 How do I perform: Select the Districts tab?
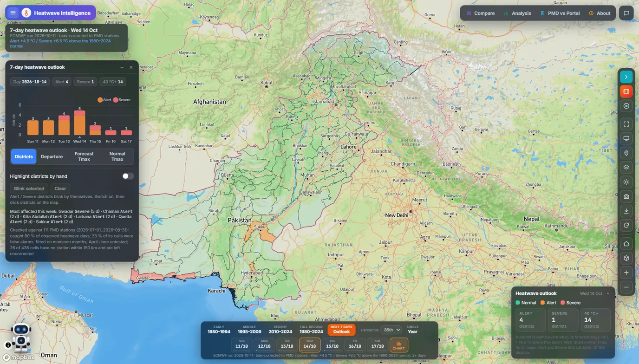click(24, 156)
